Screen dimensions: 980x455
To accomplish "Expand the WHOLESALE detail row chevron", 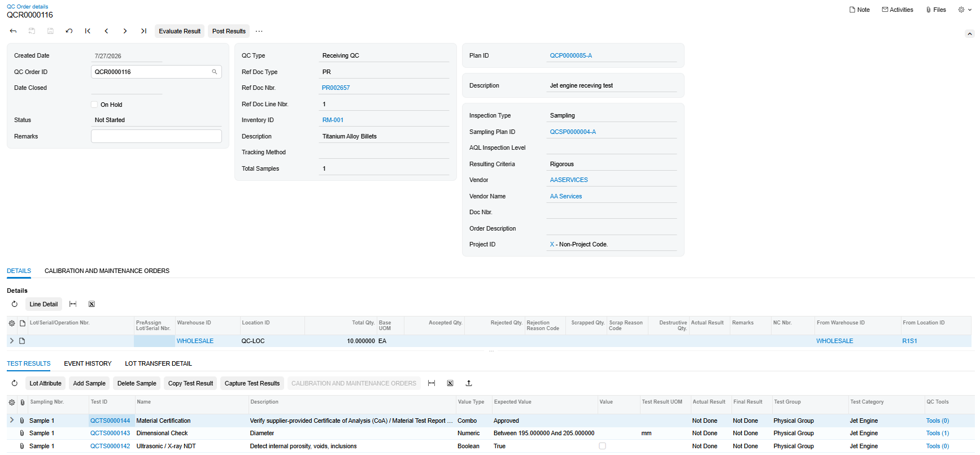I will [12, 341].
